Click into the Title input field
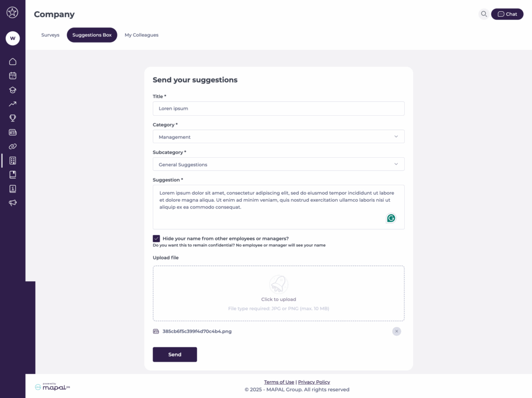The height and width of the screenshot is (398, 532). [x=278, y=108]
